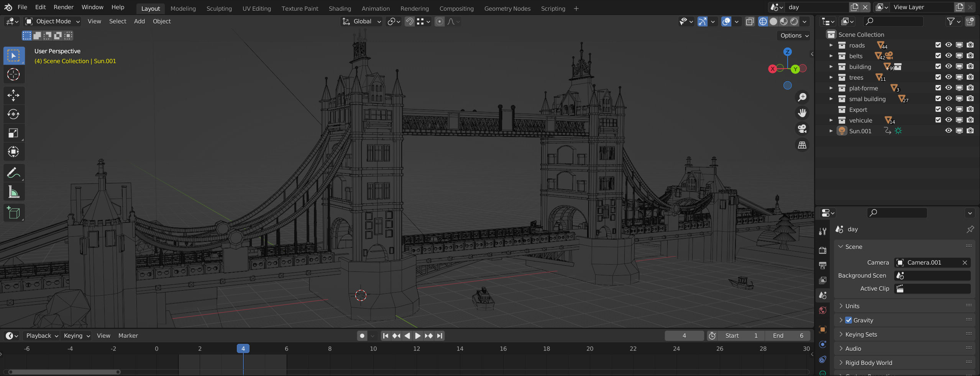Open the Object Mode dropdown
The image size is (980, 376).
pyautogui.click(x=52, y=21)
